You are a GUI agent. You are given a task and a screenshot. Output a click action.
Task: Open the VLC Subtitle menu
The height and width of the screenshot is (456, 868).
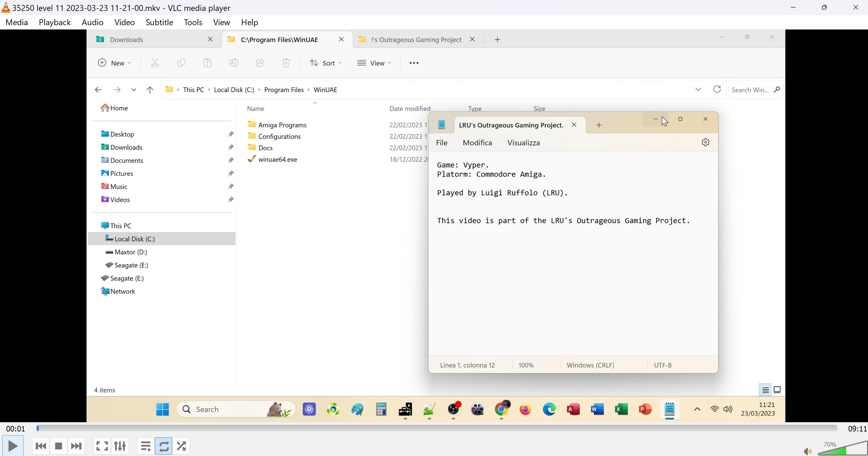tap(159, 22)
